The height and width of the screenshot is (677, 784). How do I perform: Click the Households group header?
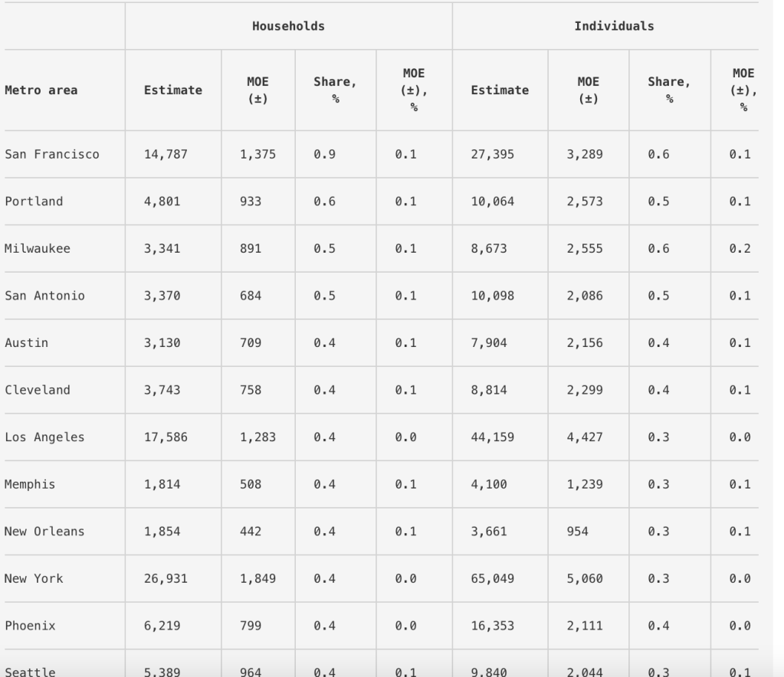pyautogui.click(x=288, y=26)
